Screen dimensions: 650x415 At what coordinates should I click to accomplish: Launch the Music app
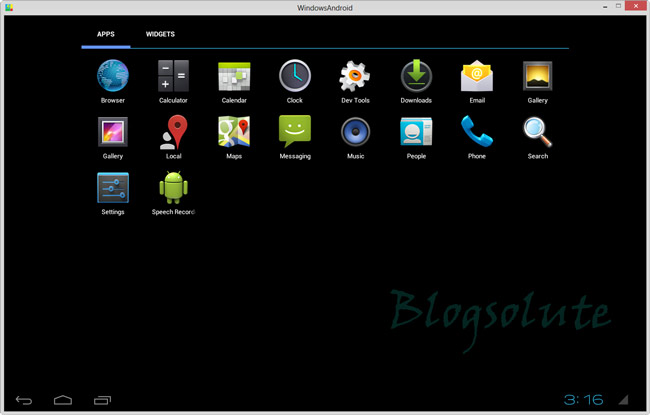(x=355, y=137)
